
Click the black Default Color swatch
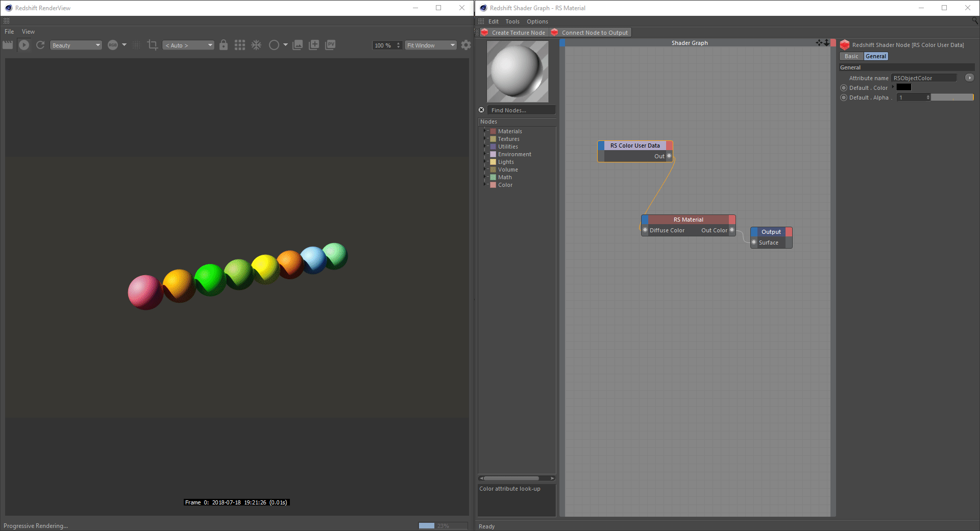point(903,87)
